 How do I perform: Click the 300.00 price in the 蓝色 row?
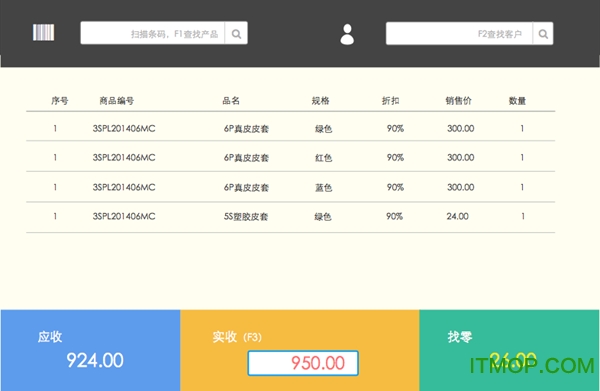tap(461, 187)
